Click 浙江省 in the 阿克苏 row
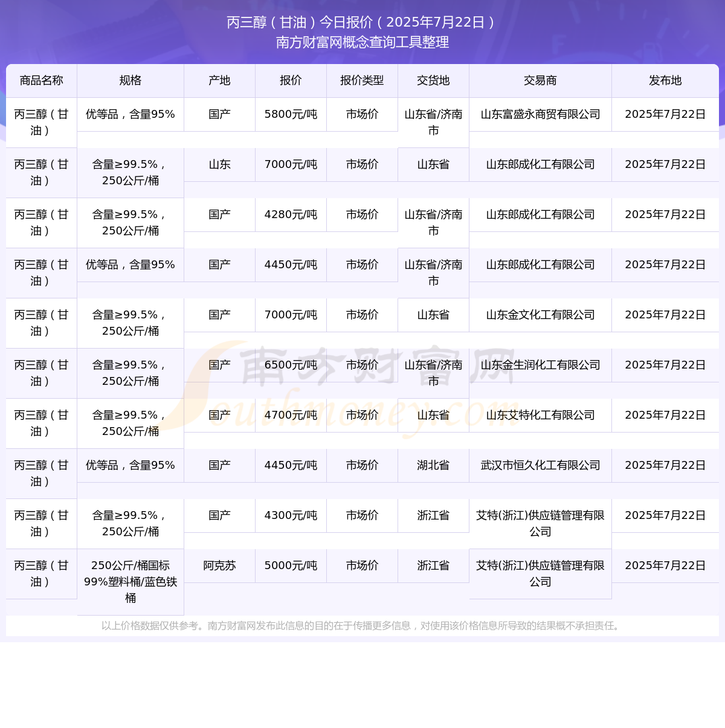725x728 pixels. tap(433, 565)
